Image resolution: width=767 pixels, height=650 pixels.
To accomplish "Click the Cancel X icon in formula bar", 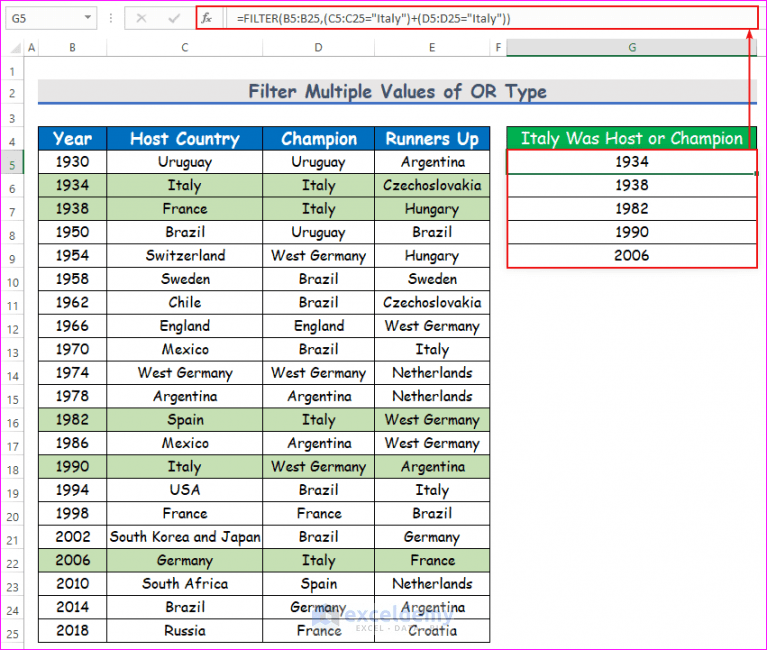I will 141,19.
